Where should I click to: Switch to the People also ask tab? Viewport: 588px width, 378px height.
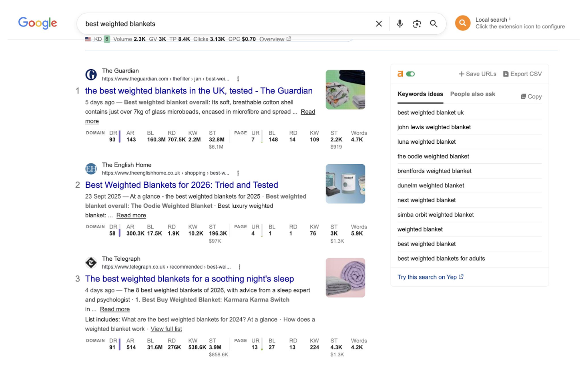[472, 94]
